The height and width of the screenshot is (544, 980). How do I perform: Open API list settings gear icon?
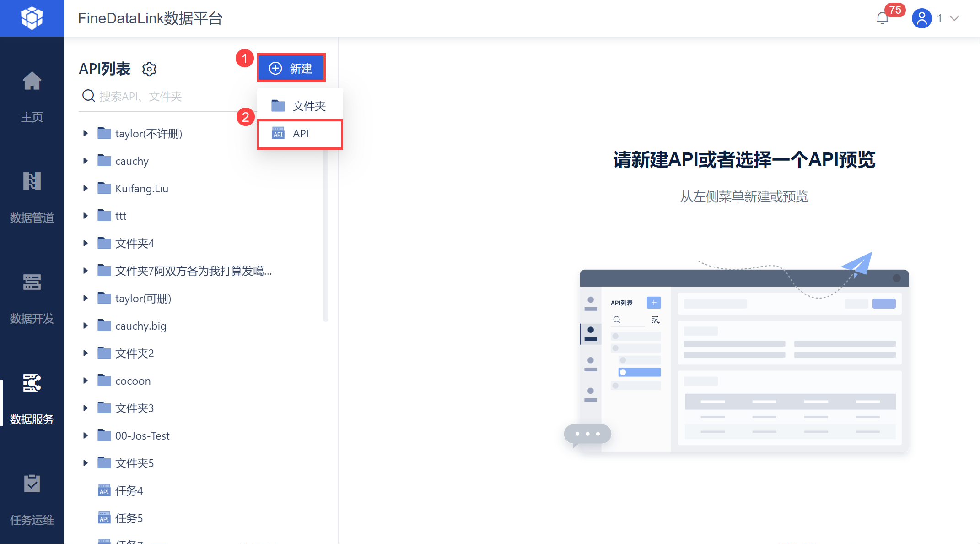tap(149, 69)
